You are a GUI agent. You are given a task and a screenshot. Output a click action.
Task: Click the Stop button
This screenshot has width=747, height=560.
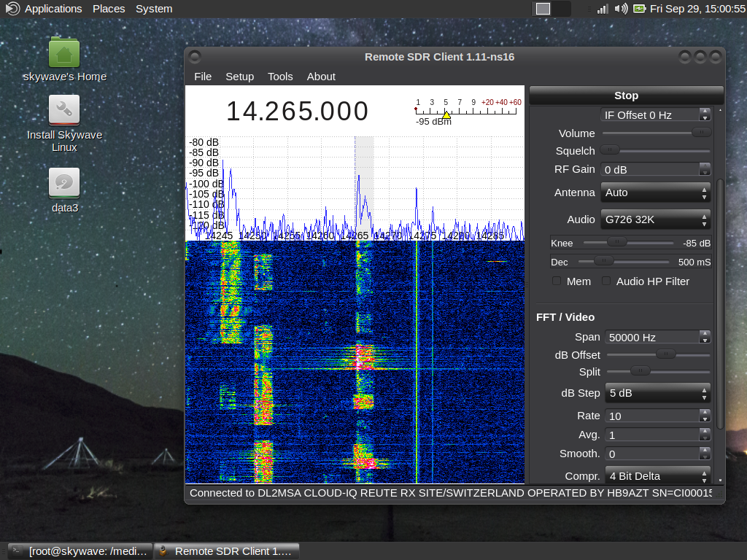[626, 96]
